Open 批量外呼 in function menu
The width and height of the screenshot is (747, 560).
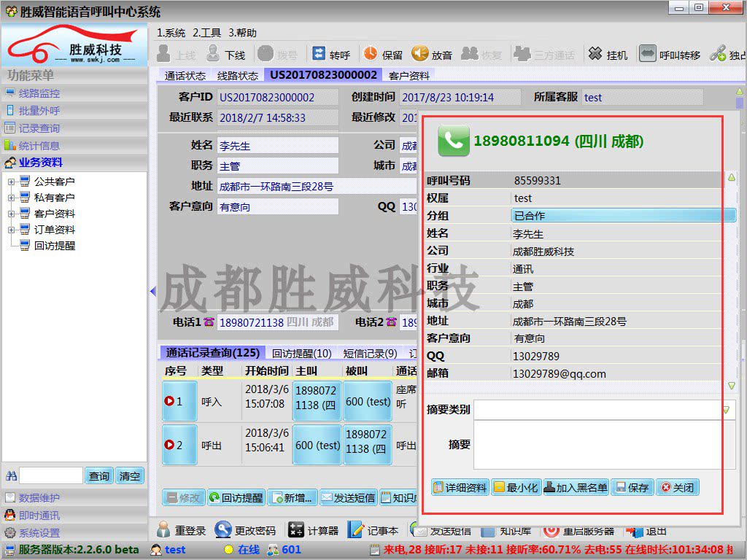(39, 111)
